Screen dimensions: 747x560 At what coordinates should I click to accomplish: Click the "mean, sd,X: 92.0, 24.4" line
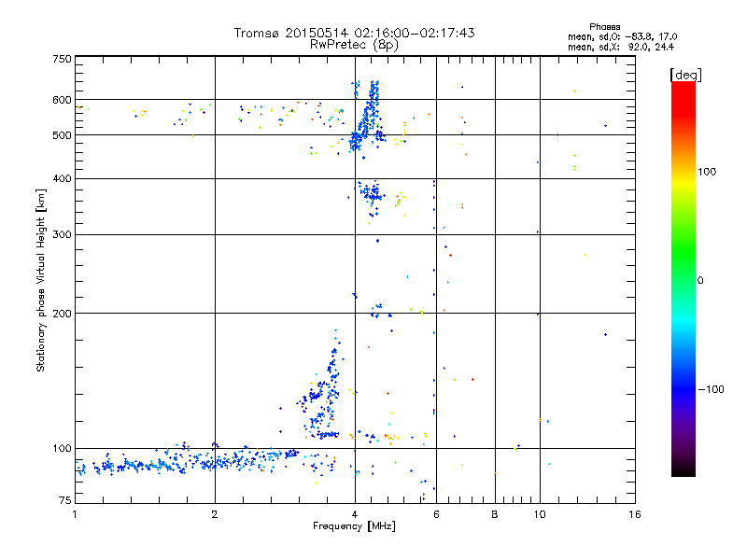(x=621, y=48)
